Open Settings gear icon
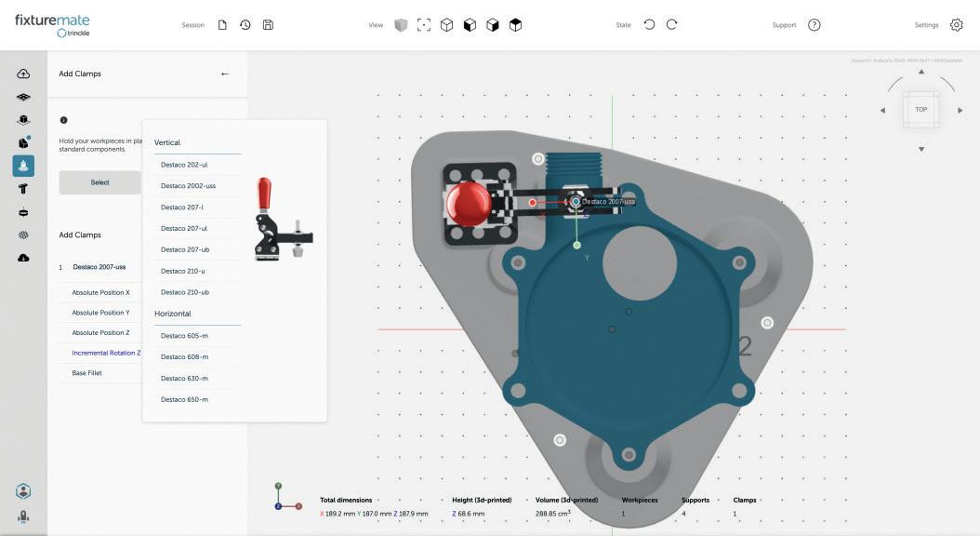 [956, 25]
